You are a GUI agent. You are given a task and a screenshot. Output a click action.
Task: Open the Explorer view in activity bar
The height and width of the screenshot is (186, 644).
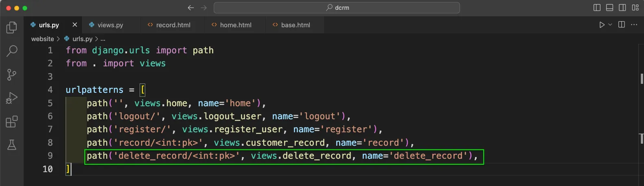(x=12, y=28)
